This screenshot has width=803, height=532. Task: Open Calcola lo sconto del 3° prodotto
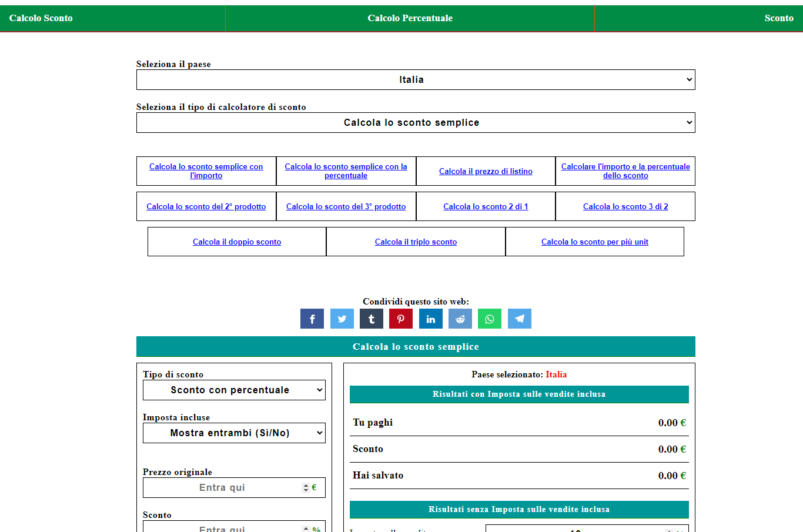(346, 207)
